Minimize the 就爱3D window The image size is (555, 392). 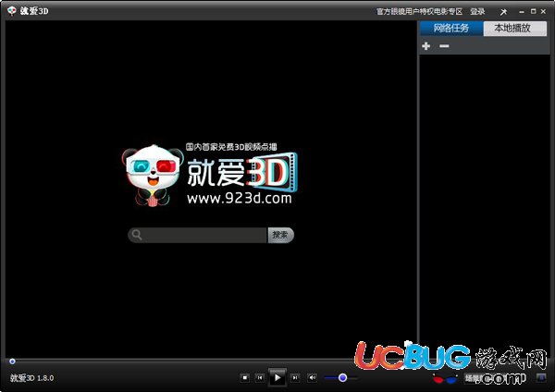522,12
